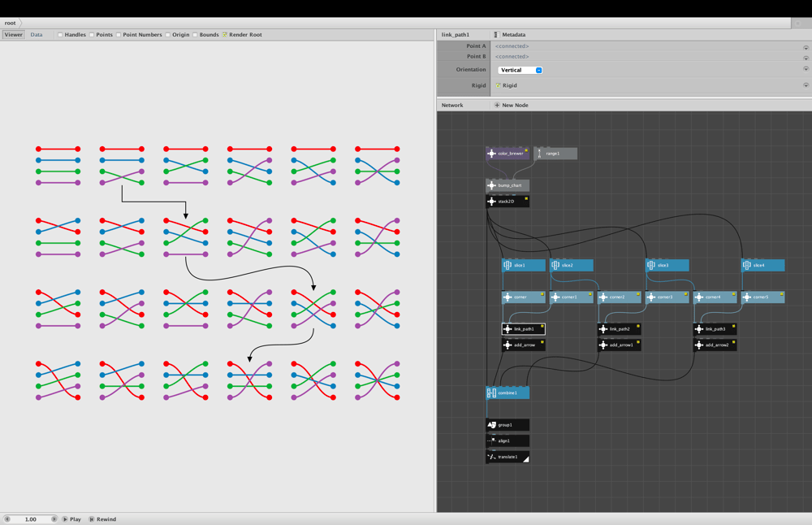
Task: Select the color_brewer node
Action: pos(508,154)
